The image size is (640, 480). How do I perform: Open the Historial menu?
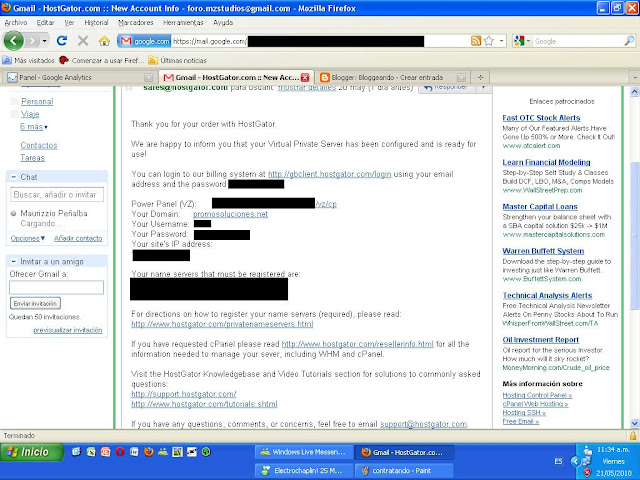click(96, 22)
